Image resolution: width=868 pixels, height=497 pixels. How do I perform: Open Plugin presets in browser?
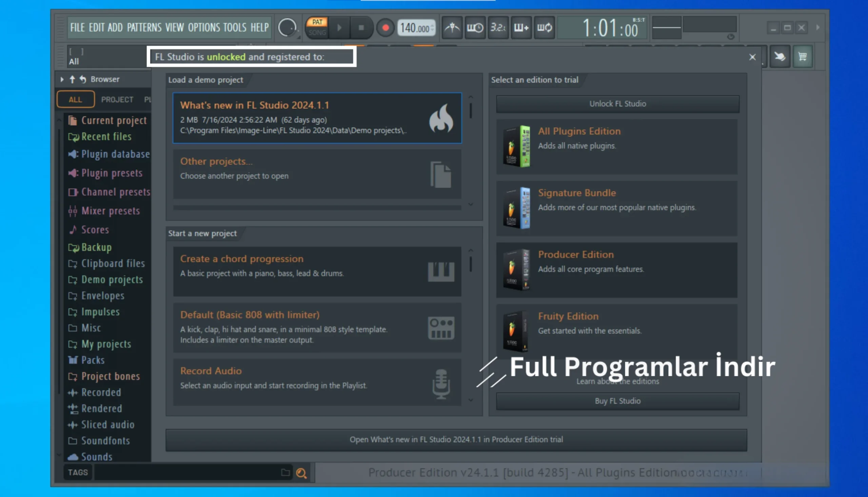point(105,173)
